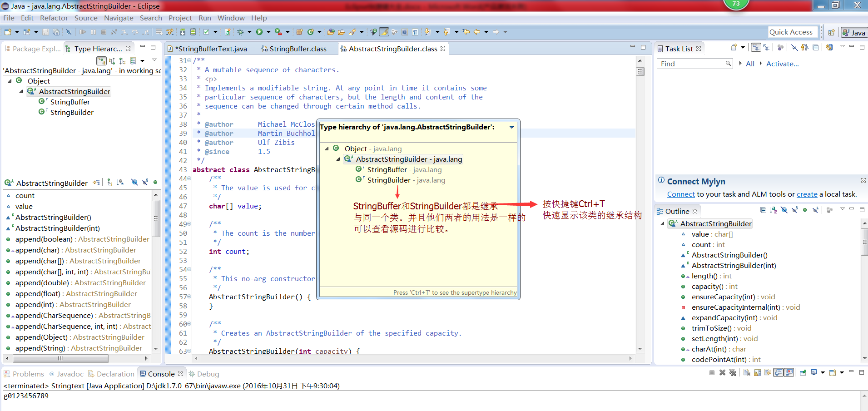Click the members list vertical scrollbar thumb

point(156,218)
